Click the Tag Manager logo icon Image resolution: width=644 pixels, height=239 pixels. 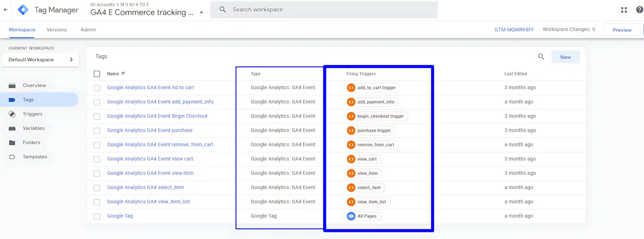(23, 10)
